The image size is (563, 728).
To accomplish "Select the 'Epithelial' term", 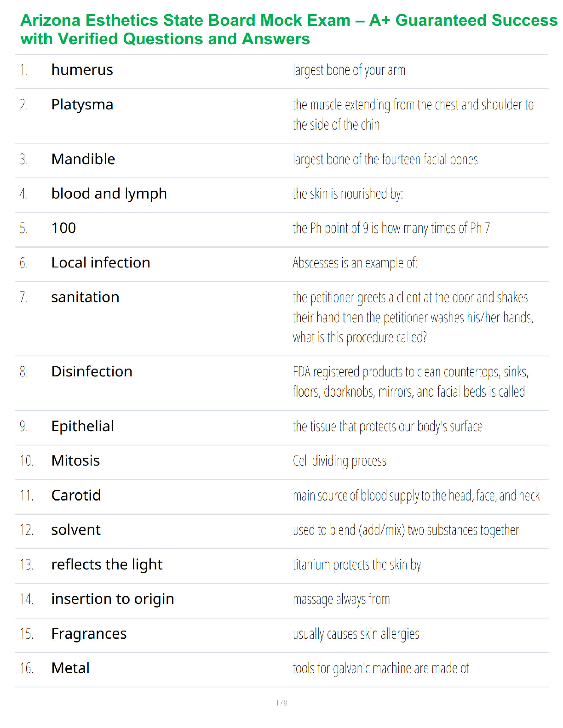I will point(82,426).
